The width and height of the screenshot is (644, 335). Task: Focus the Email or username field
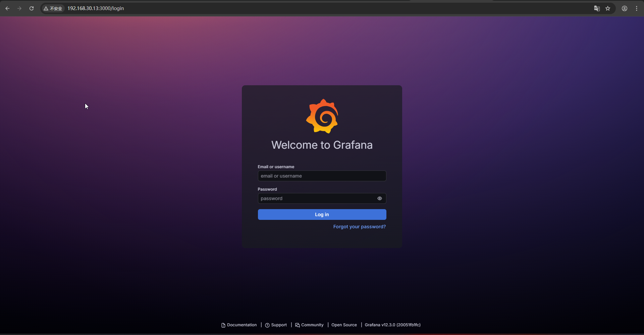pyautogui.click(x=322, y=176)
